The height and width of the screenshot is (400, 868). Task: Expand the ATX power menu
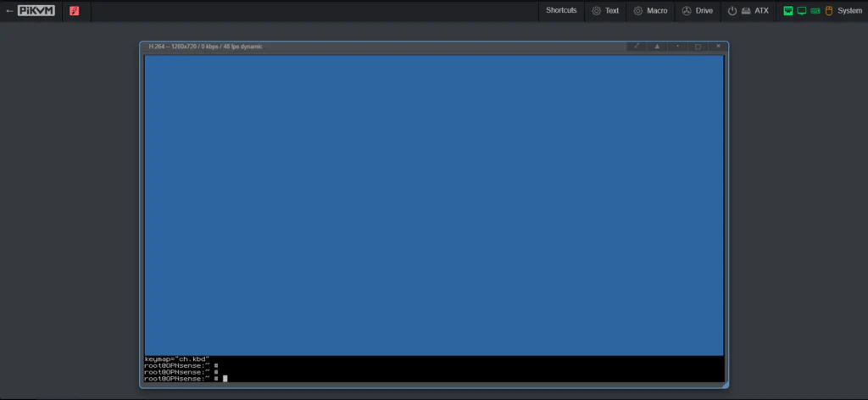(x=761, y=11)
